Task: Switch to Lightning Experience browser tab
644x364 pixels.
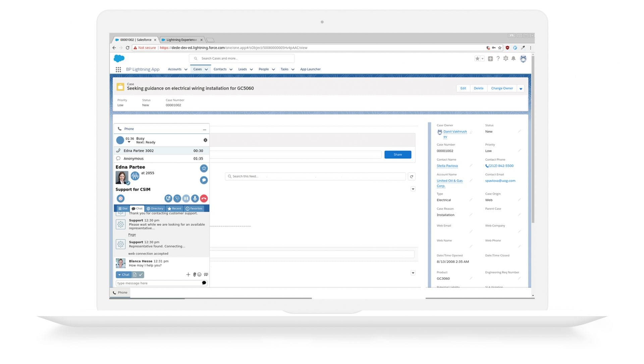Action: [181, 40]
